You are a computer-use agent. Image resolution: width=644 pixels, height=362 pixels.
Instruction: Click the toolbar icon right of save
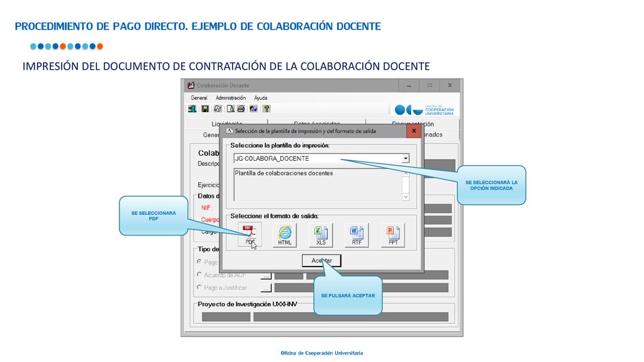tap(218, 109)
